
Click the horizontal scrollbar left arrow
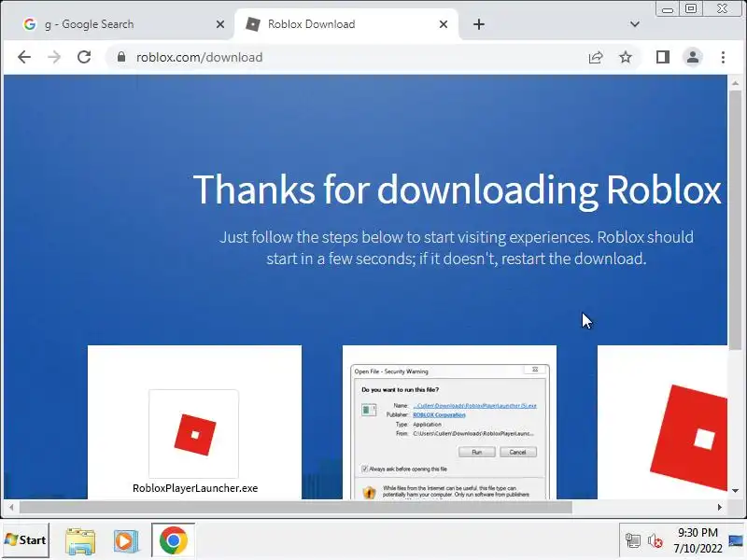11,508
